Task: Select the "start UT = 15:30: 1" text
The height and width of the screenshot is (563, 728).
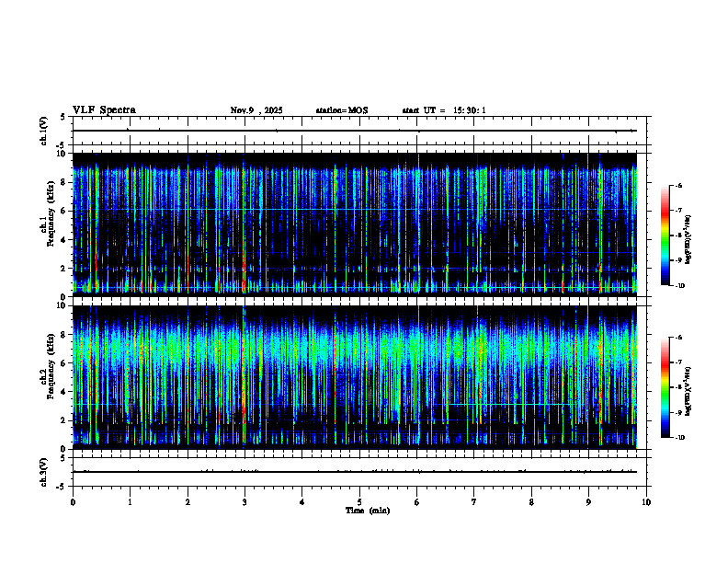Action: 444,110
